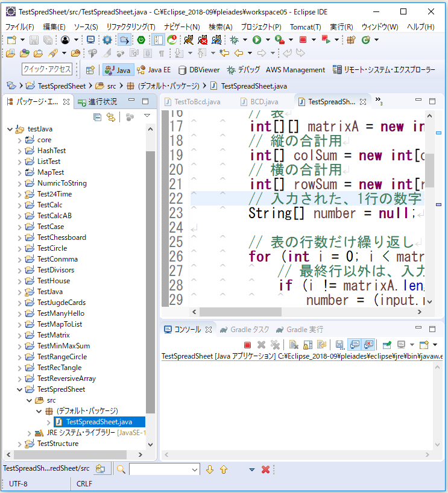Click the yellow down arrow next-match icon
The width and height of the screenshot is (448, 493).
click(209, 469)
